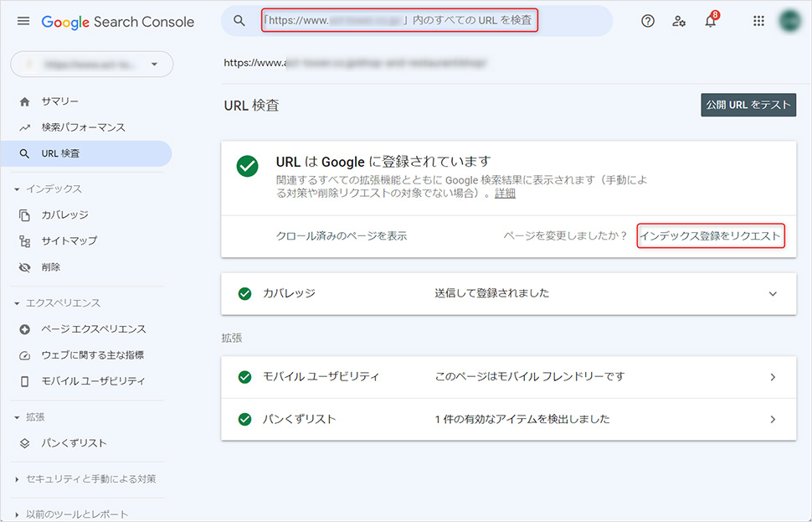This screenshot has width=812, height=522.
Task: Open users and settings icon
Action: (678, 21)
